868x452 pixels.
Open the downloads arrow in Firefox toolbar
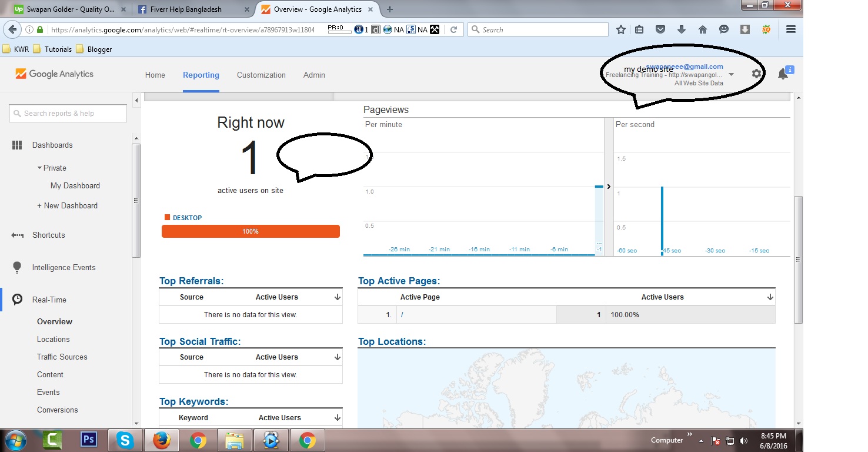pos(682,29)
